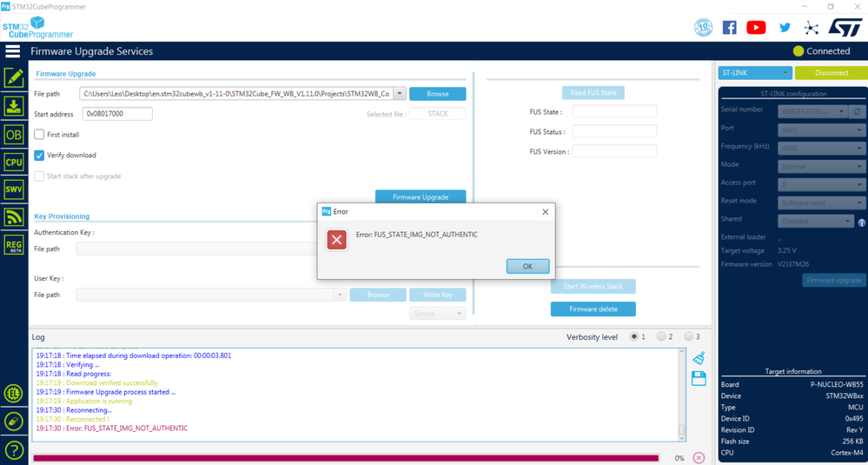This screenshot has width=868, height=465.
Task: Click the Disconnect button
Action: (832, 73)
